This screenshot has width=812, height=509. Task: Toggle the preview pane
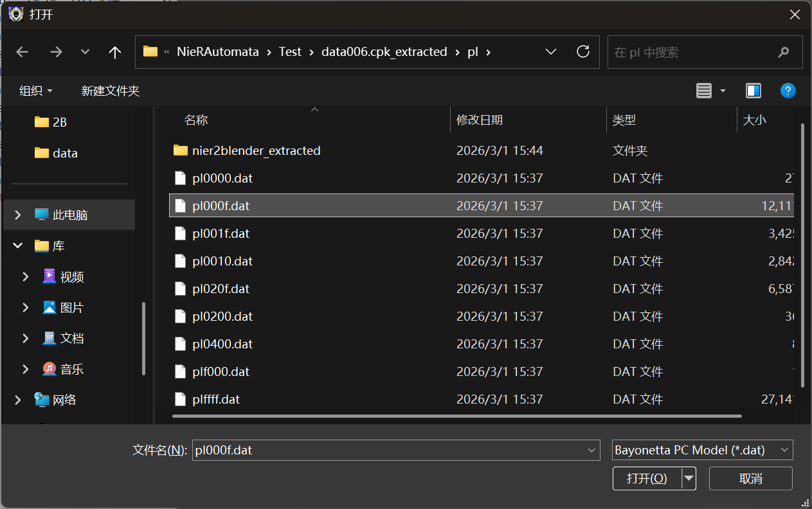click(753, 91)
